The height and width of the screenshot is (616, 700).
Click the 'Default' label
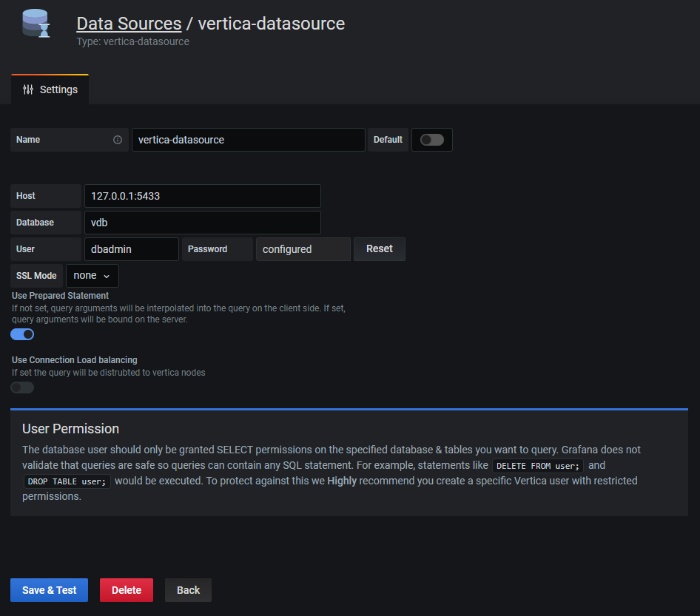point(388,140)
